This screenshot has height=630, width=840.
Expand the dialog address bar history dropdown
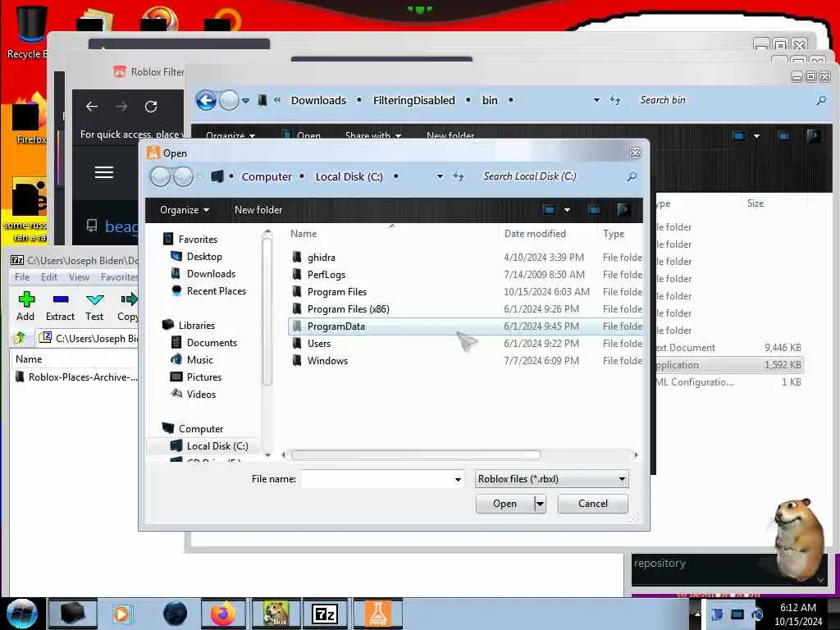pyautogui.click(x=440, y=176)
